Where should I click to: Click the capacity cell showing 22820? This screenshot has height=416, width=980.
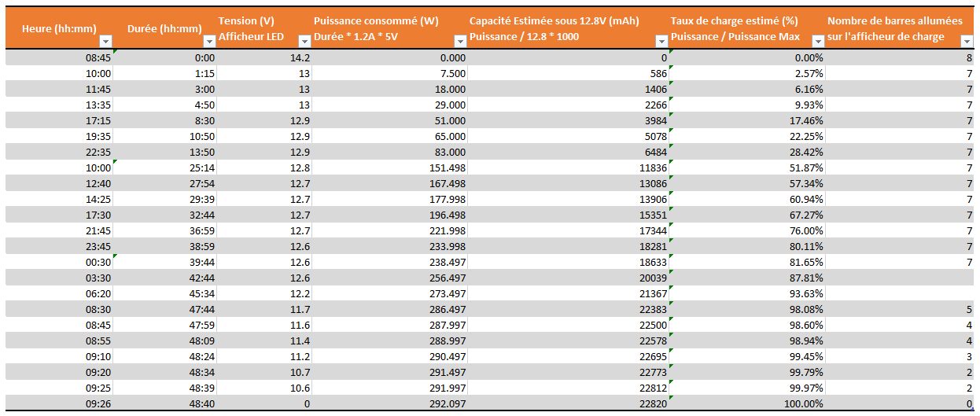tap(568, 403)
